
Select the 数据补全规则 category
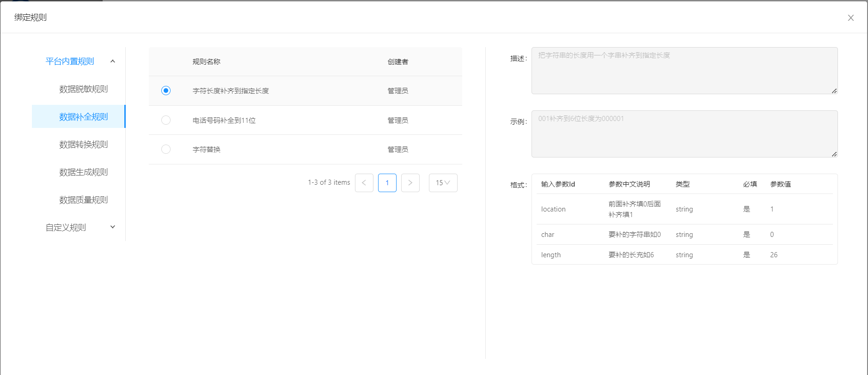coord(83,117)
